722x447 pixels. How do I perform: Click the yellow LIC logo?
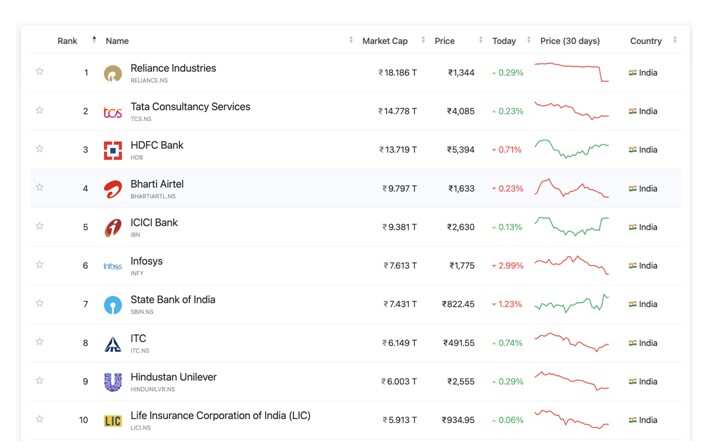[113, 421]
